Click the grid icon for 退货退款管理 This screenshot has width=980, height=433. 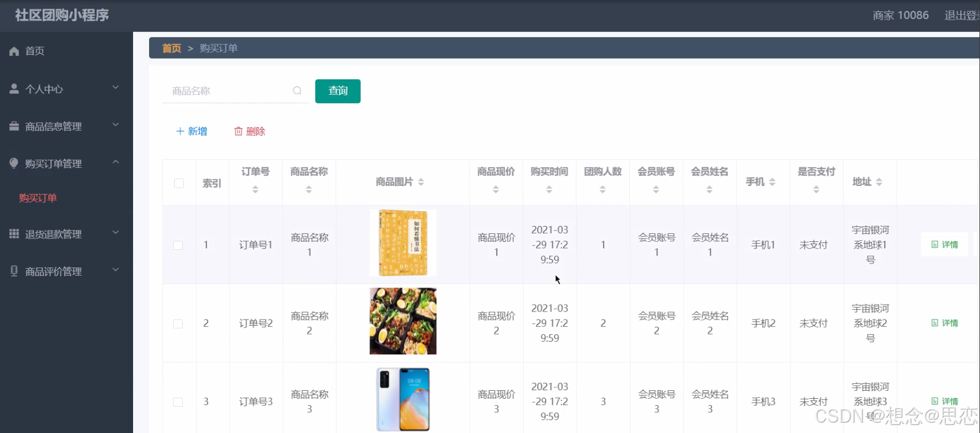coord(14,234)
